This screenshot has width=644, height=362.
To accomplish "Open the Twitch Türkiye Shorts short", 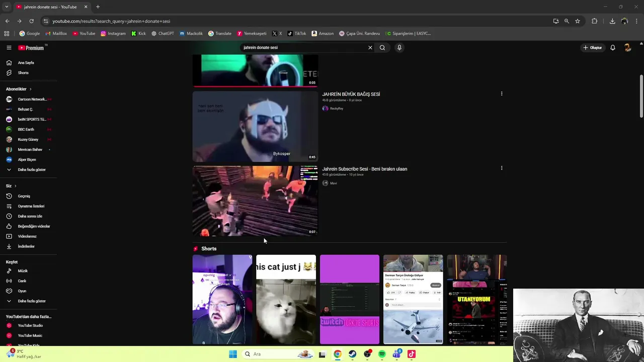I will [350, 300].
